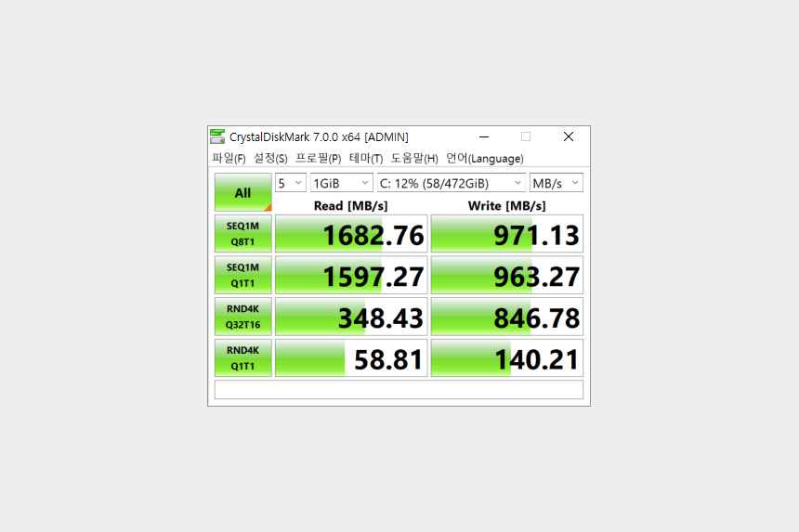Open the 프로필(P) menu
Viewport: 799px width, 532px height.
tap(318, 159)
